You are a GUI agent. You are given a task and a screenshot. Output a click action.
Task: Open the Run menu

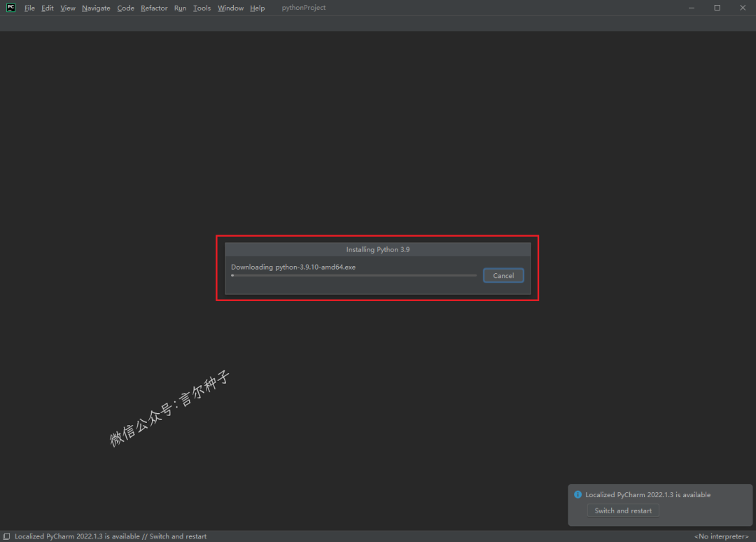[x=180, y=8]
